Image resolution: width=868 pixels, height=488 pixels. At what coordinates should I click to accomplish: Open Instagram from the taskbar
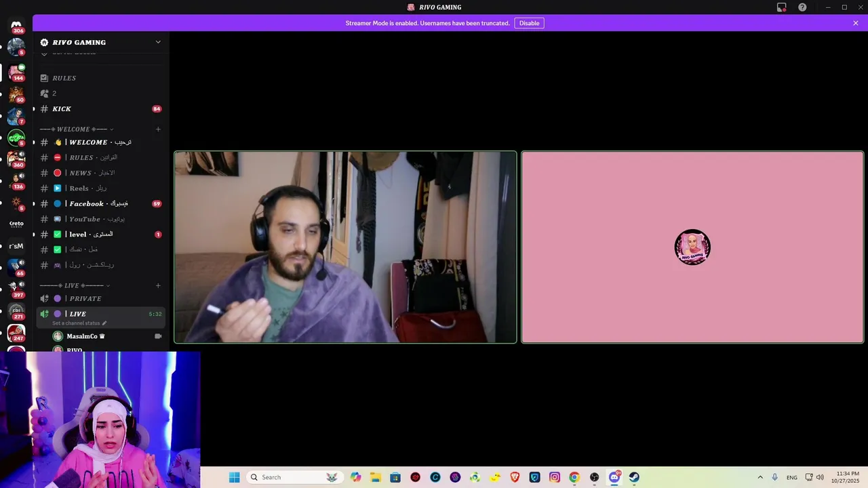[x=555, y=477]
